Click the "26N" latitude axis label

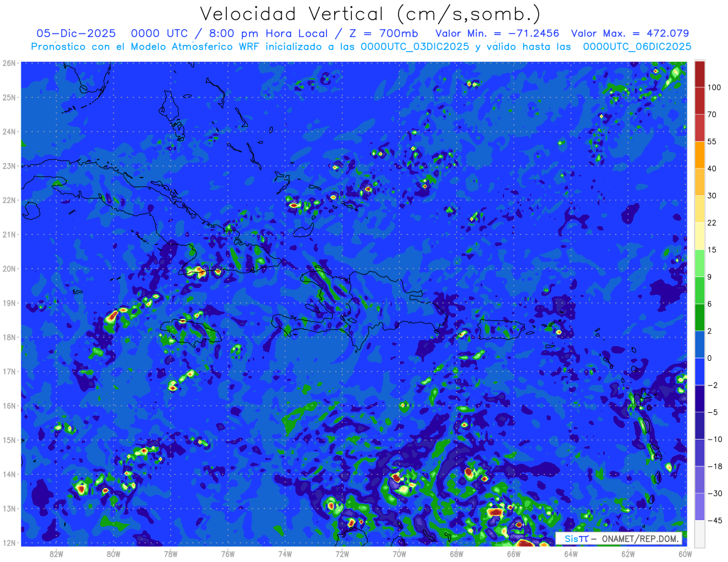pyautogui.click(x=9, y=63)
